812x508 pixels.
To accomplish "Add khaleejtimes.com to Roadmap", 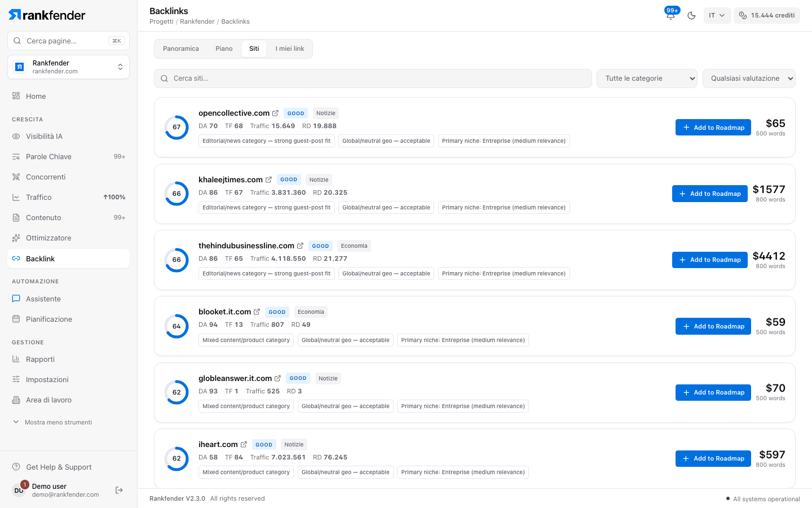I will click(710, 194).
